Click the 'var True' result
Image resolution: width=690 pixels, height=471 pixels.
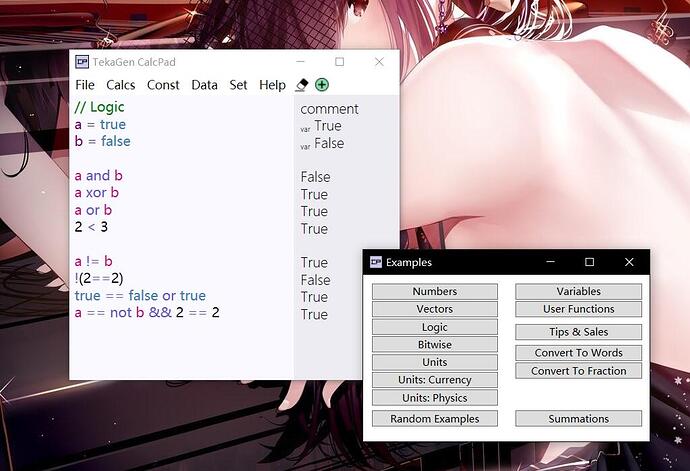click(321, 126)
